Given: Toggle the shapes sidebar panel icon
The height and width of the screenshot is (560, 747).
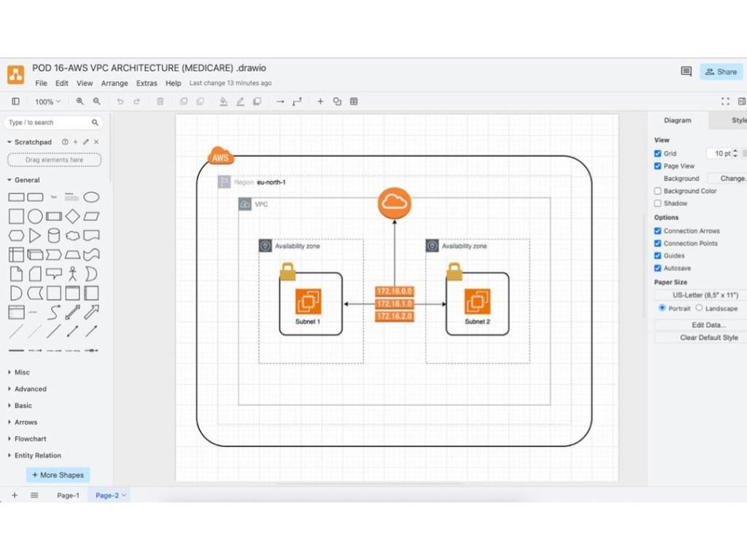Looking at the screenshot, I should pos(16,101).
